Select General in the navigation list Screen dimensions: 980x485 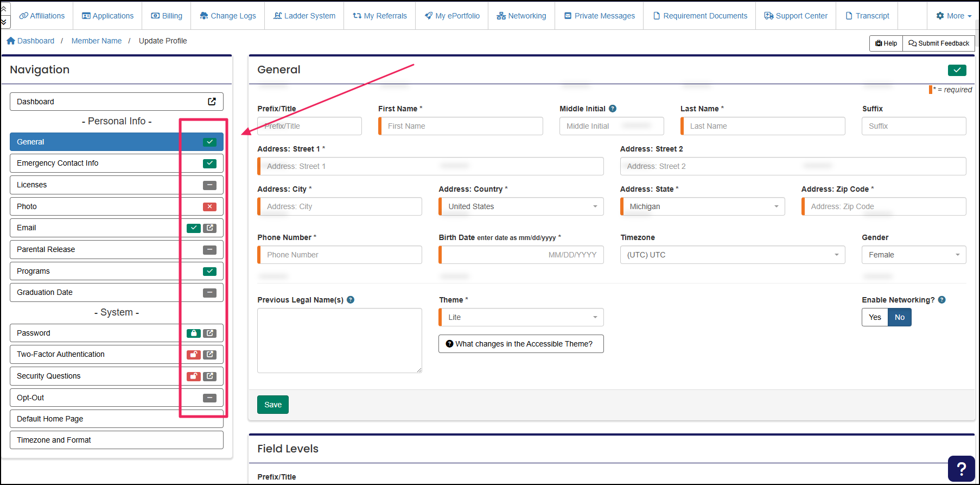coord(117,142)
